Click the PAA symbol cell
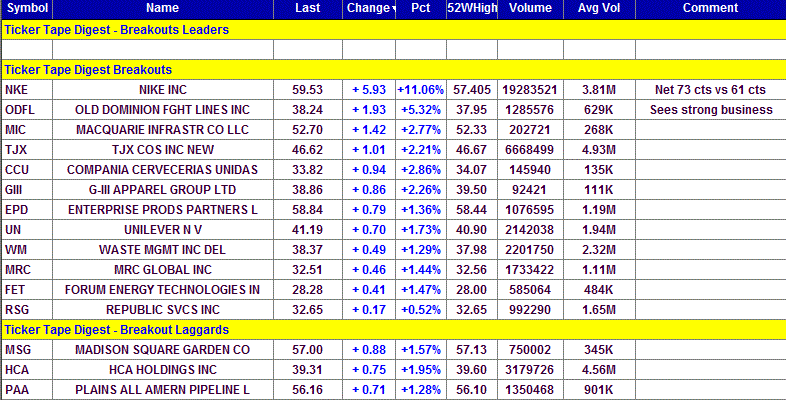This screenshot has width=786, height=400. click(x=27, y=390)
